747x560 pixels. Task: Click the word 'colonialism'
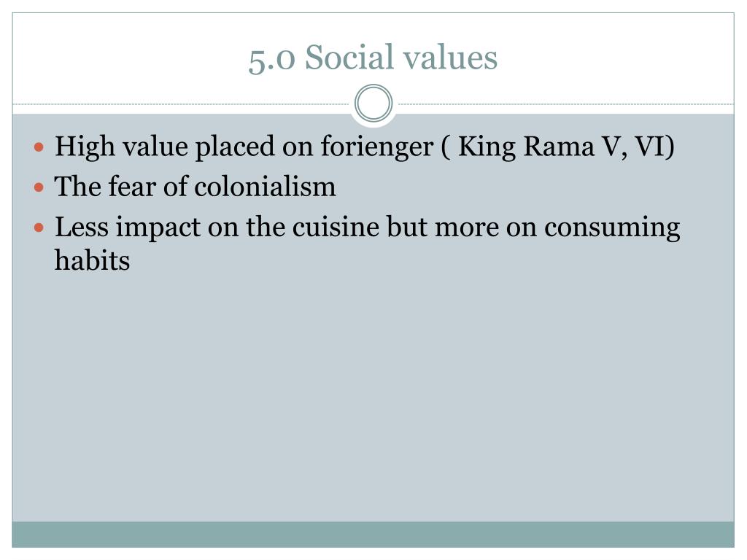(x=265, y=186)
